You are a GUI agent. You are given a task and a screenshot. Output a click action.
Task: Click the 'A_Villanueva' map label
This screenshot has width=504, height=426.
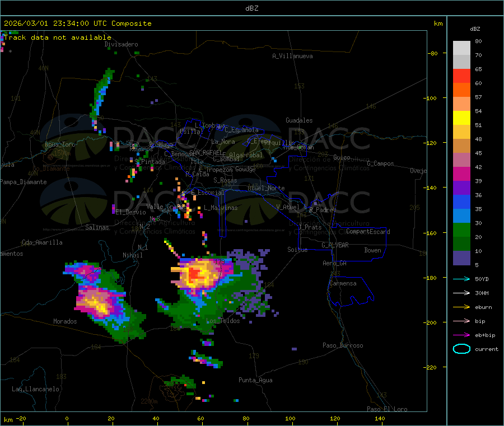(x=292, y=56)
